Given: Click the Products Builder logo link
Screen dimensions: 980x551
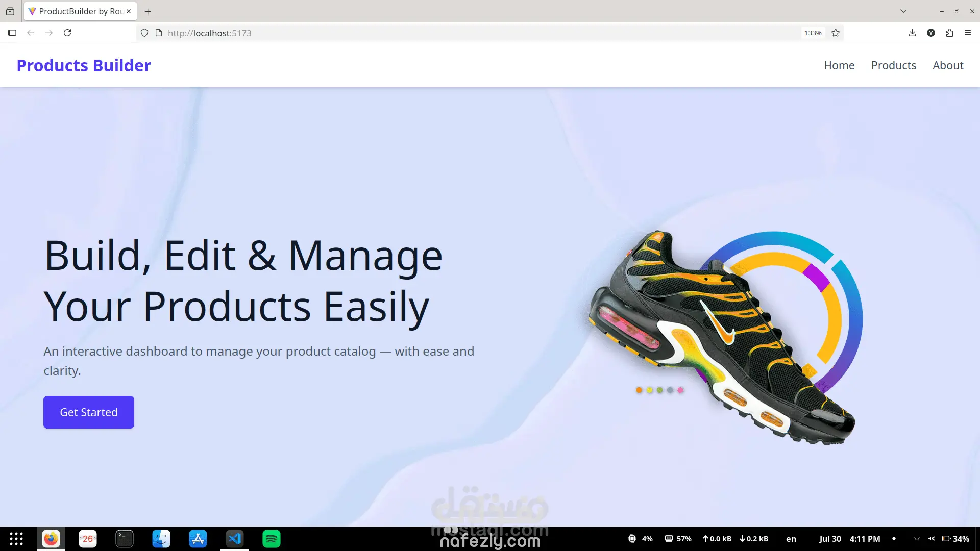Looking at the screenshot, I should (x=84, y=65).
